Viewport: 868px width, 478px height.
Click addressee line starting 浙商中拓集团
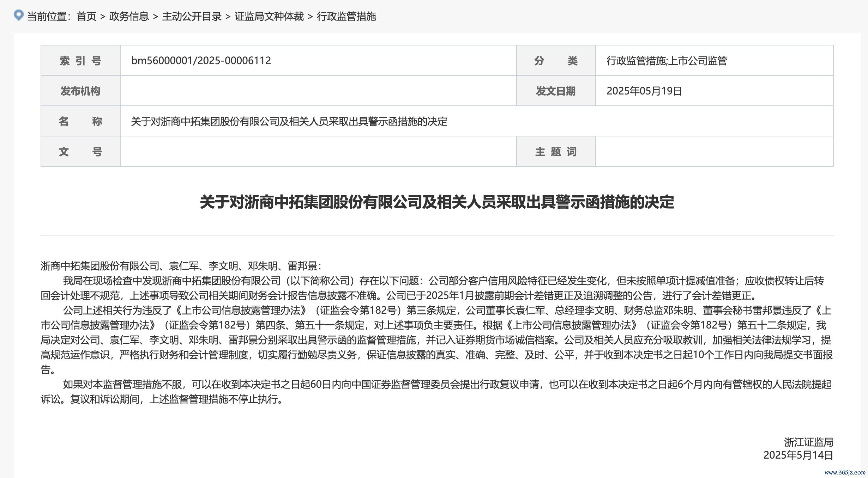pyautogui.click(x=181, y=266)
